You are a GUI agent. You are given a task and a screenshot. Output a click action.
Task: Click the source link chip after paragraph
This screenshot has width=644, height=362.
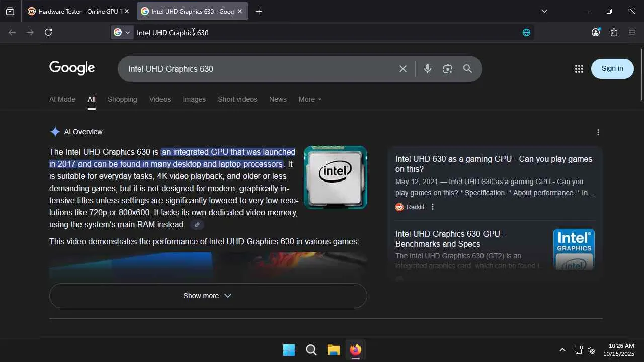197,225
